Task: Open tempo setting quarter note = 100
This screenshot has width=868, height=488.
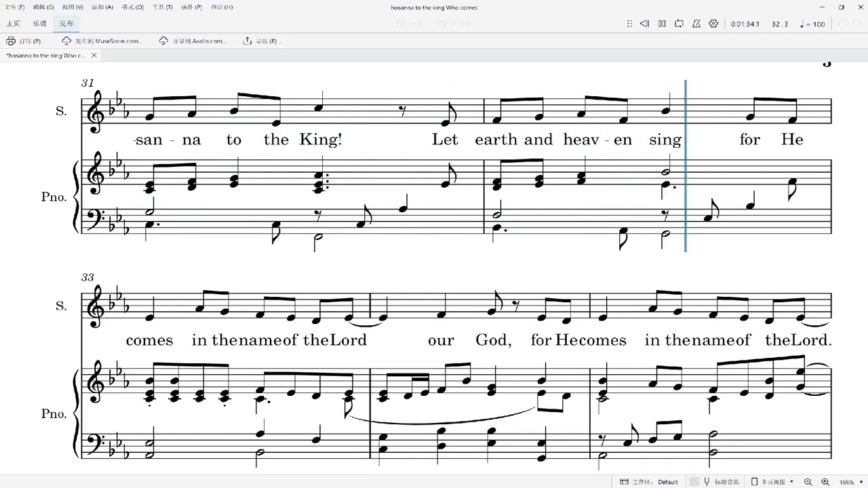Action: pos(812,24)
